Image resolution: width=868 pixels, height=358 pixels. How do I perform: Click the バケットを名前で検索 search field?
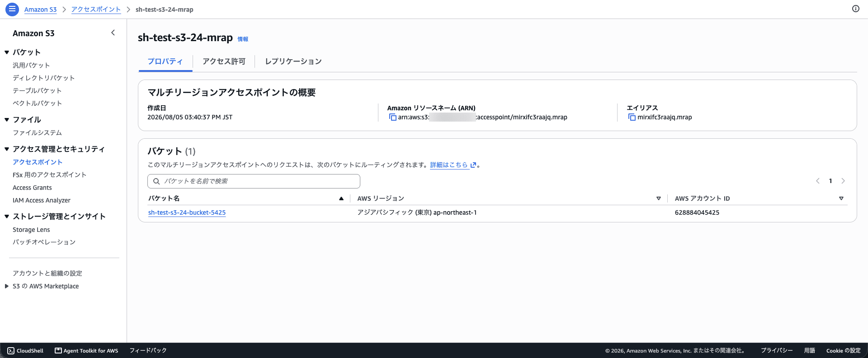point(254,181)
